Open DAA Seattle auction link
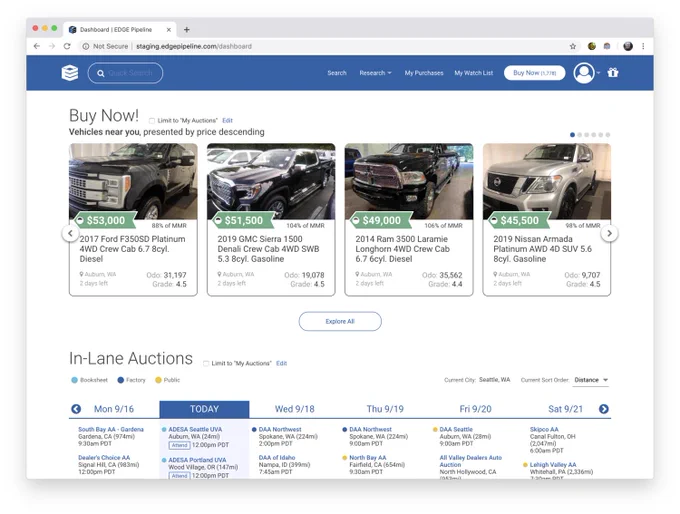This screenshot has width=680, height=514. 456,429
